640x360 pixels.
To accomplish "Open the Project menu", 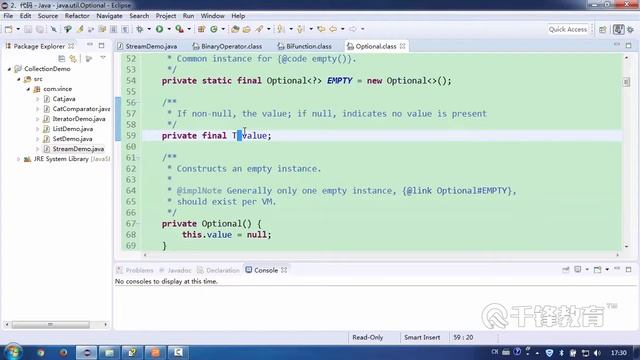I will [x=166, y=16].
